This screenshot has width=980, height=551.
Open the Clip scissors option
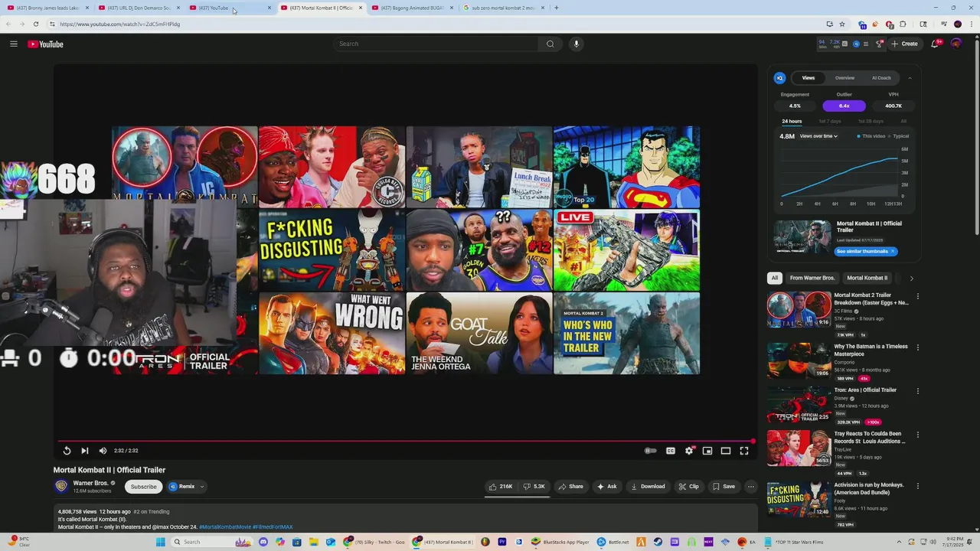pos(688,486)
